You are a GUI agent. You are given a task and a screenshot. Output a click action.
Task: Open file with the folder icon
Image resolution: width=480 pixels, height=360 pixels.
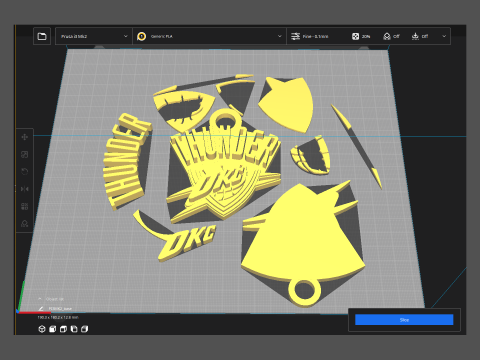point(42,36)
